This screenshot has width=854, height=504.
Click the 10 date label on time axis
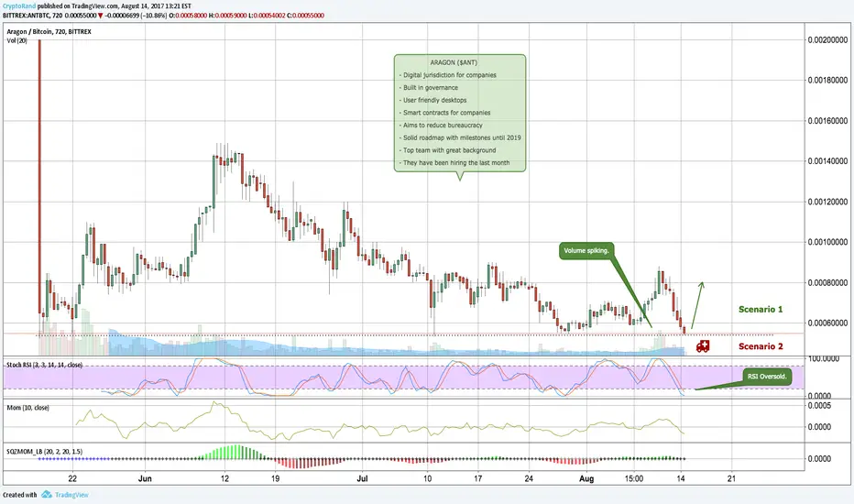point(428,478)
